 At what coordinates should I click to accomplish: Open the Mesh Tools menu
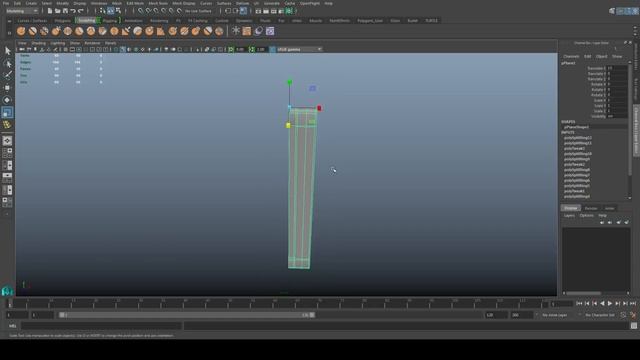coord(158,3)
